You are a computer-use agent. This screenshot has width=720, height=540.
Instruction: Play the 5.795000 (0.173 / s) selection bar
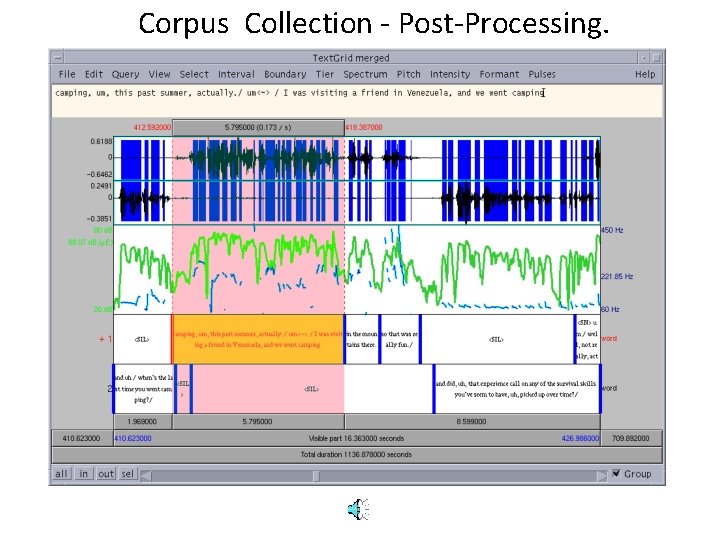click(x=258, y=127)
